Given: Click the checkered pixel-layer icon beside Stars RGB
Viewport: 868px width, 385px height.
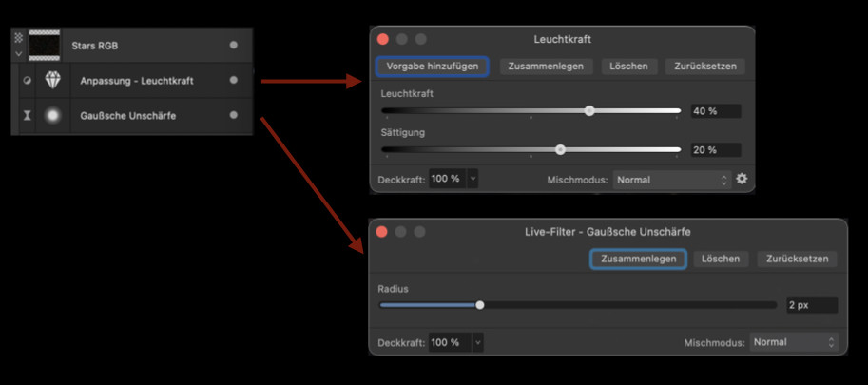Looking at the screenshot, I should tap(18, 37).
